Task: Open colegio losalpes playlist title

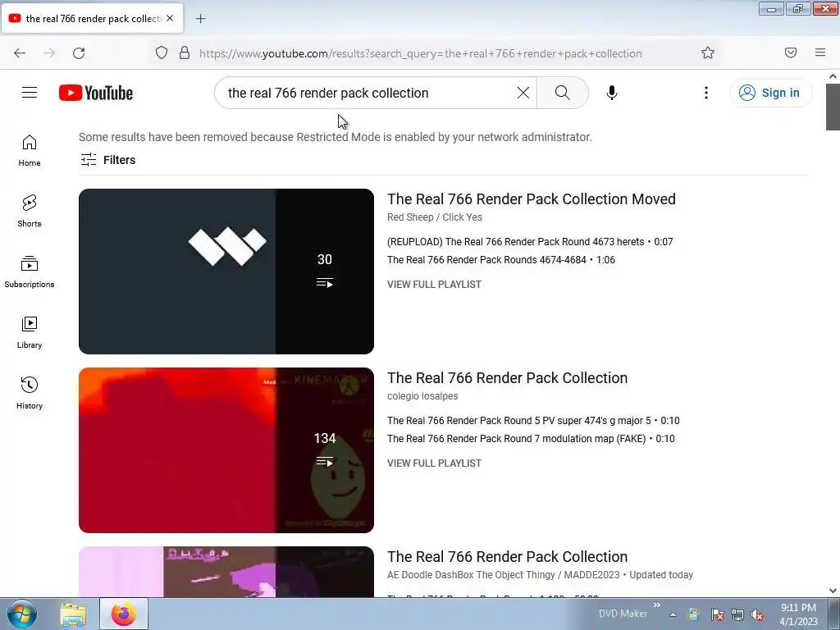Action: pos(507,377)
